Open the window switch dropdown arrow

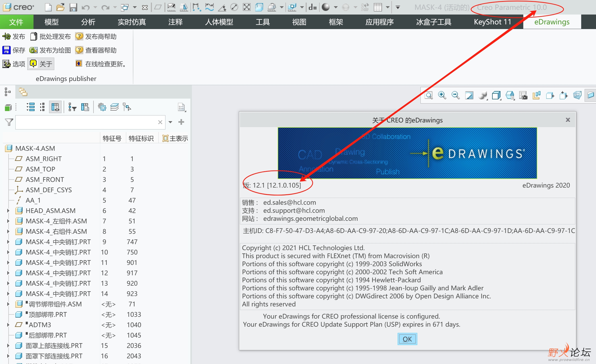(135, 8)
